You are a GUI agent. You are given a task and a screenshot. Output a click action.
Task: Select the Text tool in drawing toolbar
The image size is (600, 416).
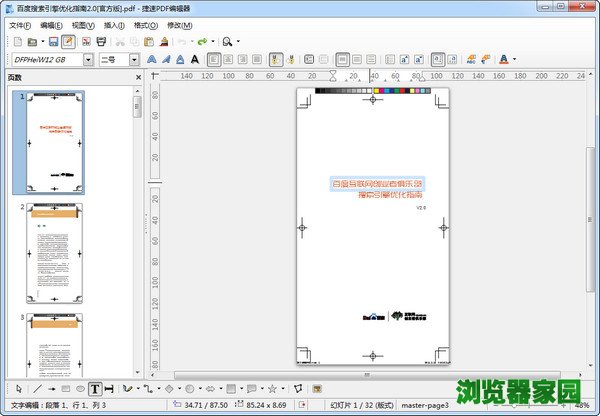click(x=96, y=388)
